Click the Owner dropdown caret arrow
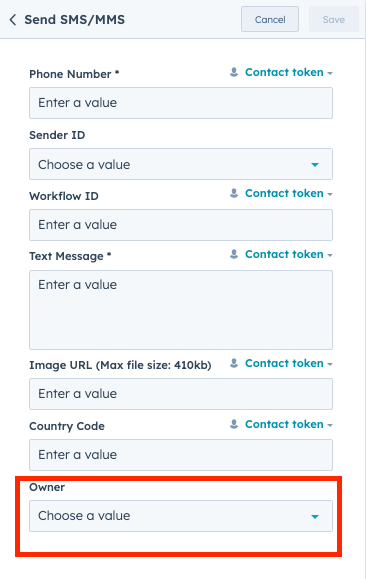The width and height of the screenshot is (366, 579). 315,516
